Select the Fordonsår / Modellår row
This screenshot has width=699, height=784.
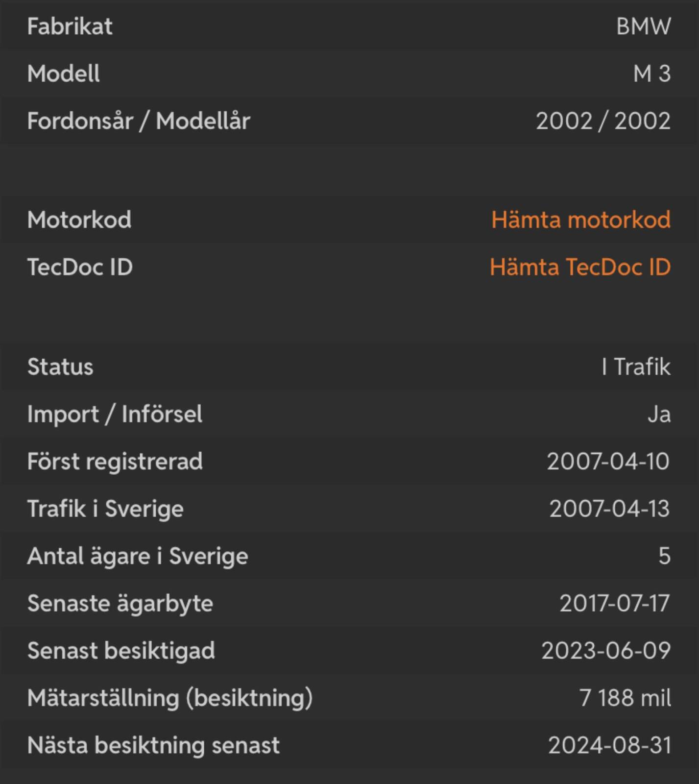pos(349,121)
